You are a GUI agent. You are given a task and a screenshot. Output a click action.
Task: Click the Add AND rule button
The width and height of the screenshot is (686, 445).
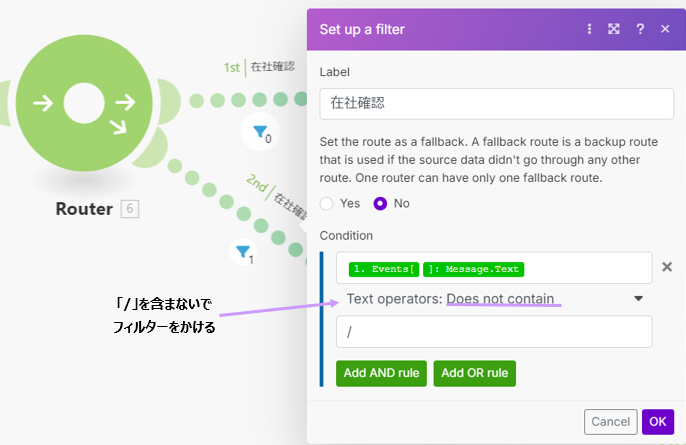pos(382,373)
